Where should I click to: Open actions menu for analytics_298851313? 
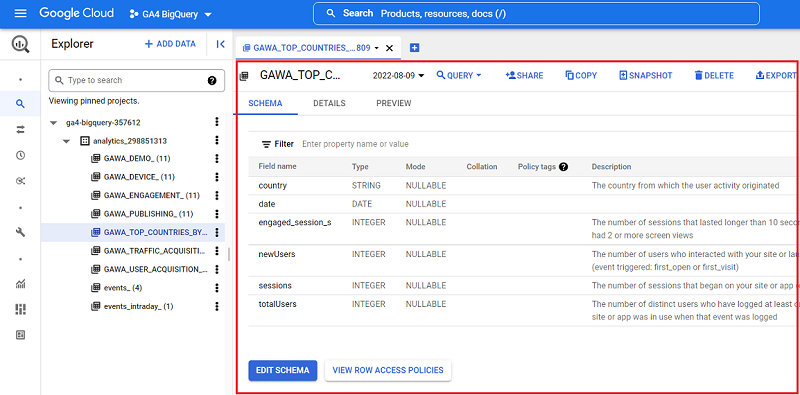tap(217, 140)
